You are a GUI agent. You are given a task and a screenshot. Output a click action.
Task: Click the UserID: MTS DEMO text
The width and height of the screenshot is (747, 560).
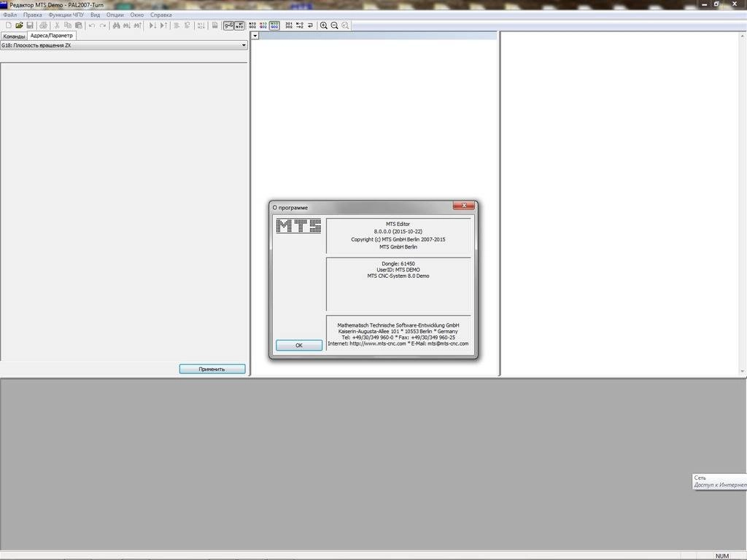(x=398, y=270)
